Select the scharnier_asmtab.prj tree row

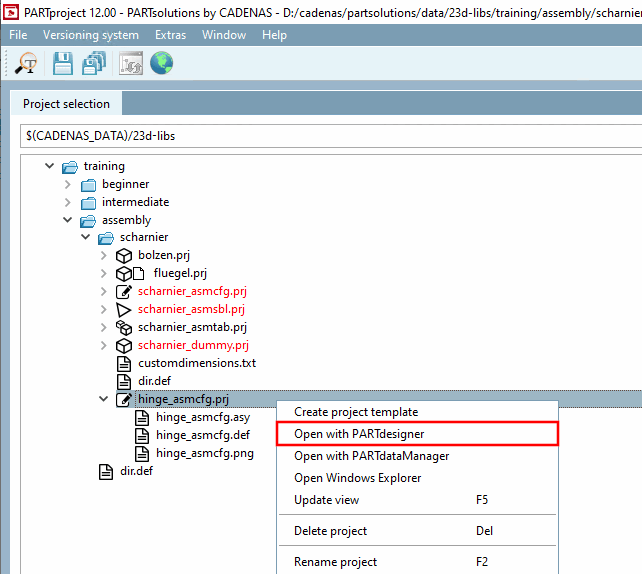192,327
